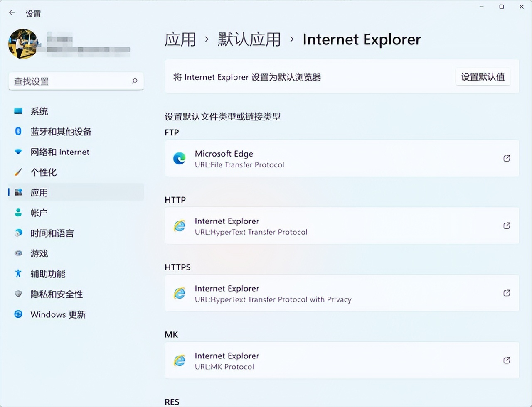The width and height of the screenshot is (532, 407).
Task: Open 隐私和安全性 via the shield icon
Action: [18, 294]
